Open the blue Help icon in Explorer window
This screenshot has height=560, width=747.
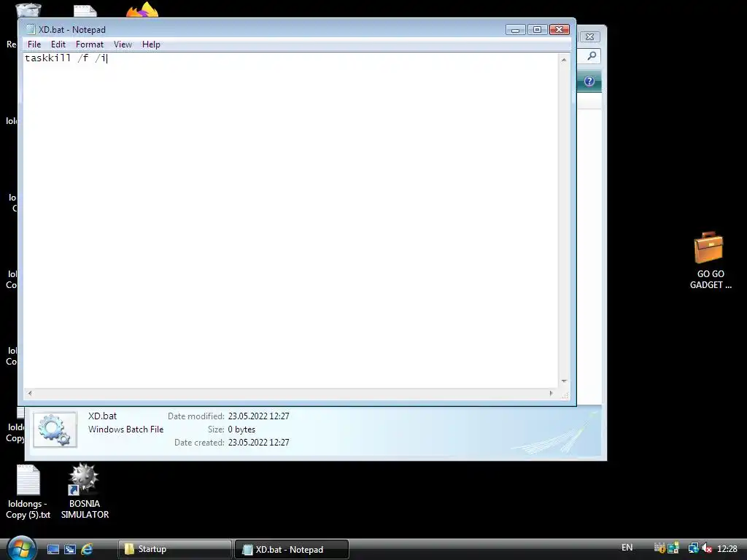tap(589, 81)
